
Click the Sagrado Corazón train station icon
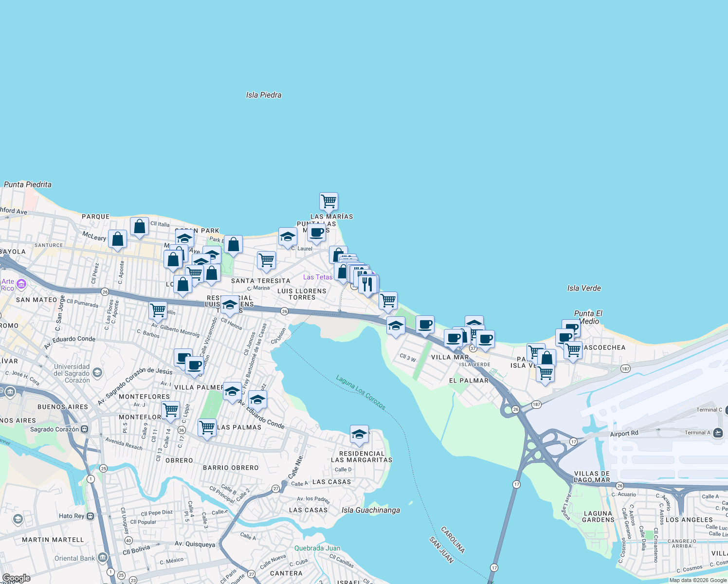tap(84, 430)
